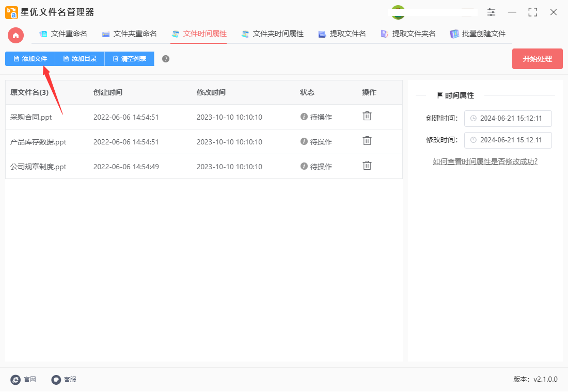Go to the home screen icon
Image resolution: width=568 pixels, height=392 pixels.
pyautogui.click(x=15, y=36)
